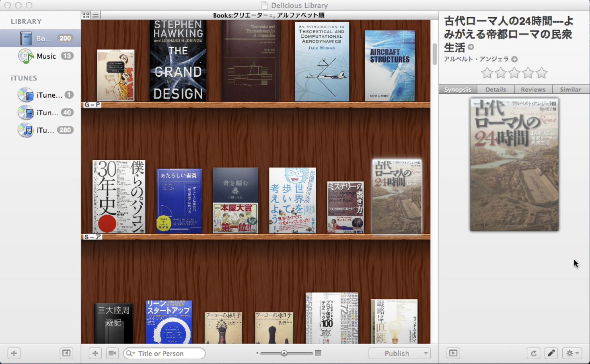Screen dimensions: 590x364
Task: Select あたらしい書斎 blue book
Action: [179, 201]
